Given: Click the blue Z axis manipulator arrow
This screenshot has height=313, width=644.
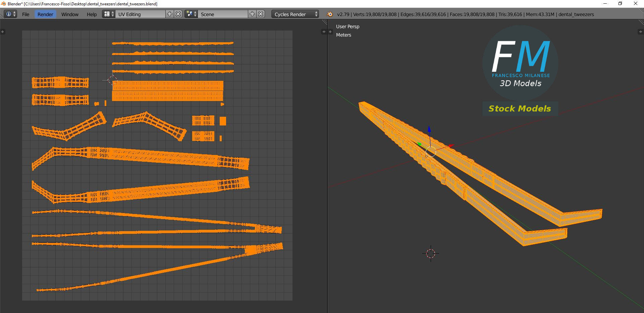Looking at the screenshot, I should coord(429,129).
